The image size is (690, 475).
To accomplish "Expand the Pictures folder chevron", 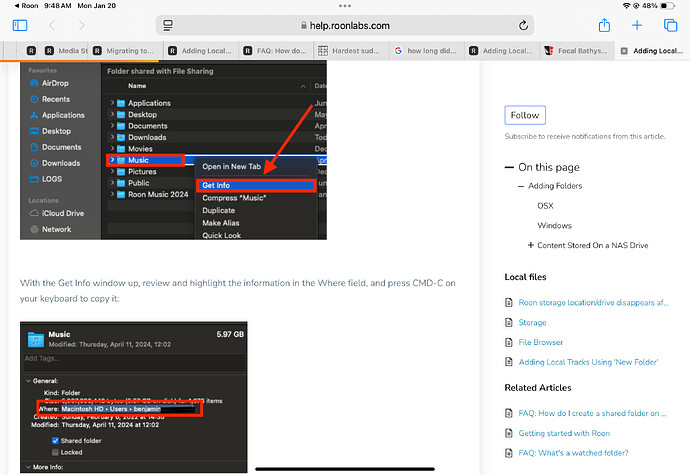I will coord(112,171).
